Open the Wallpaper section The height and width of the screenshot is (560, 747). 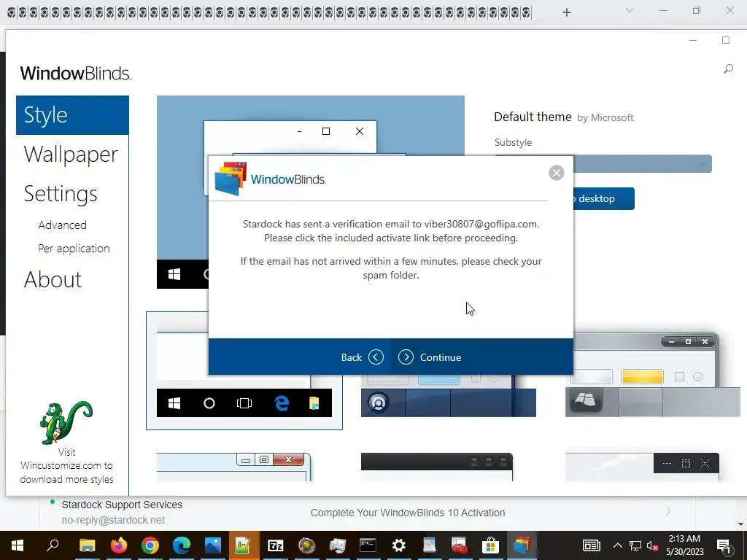(71, 155)
